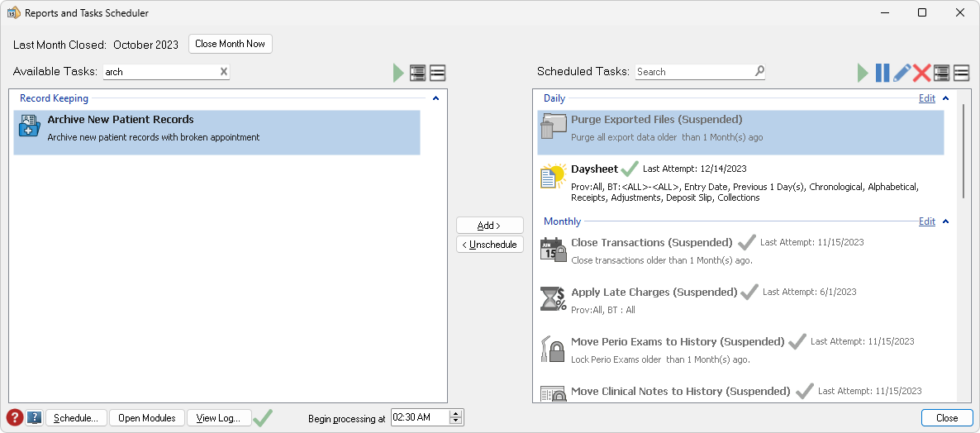980x433 pixels.
Task: Delete scheduled task with red X
Action: [921, 73]
